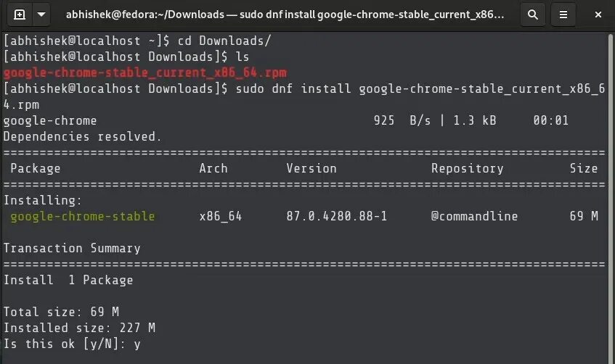615x364 pixels.
Task: Click the red google-chrome rpm filename
Action: click(x=145, y=73)
